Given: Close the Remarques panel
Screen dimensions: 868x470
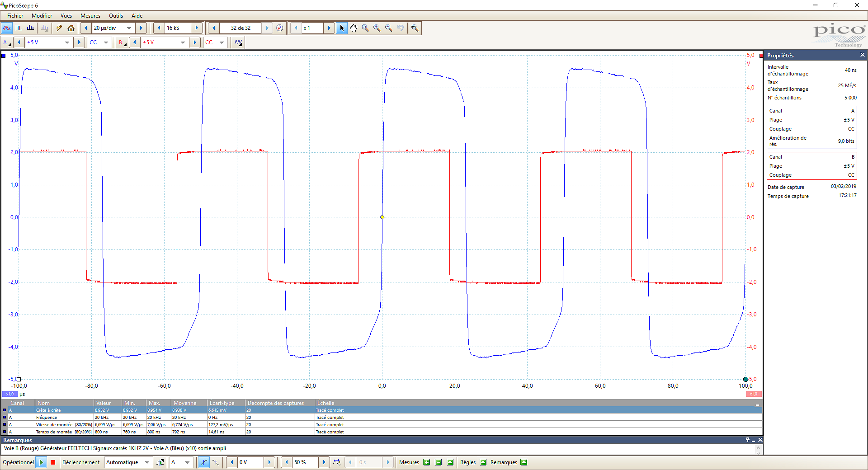Looking at the screenshot, I should (760, 440).
